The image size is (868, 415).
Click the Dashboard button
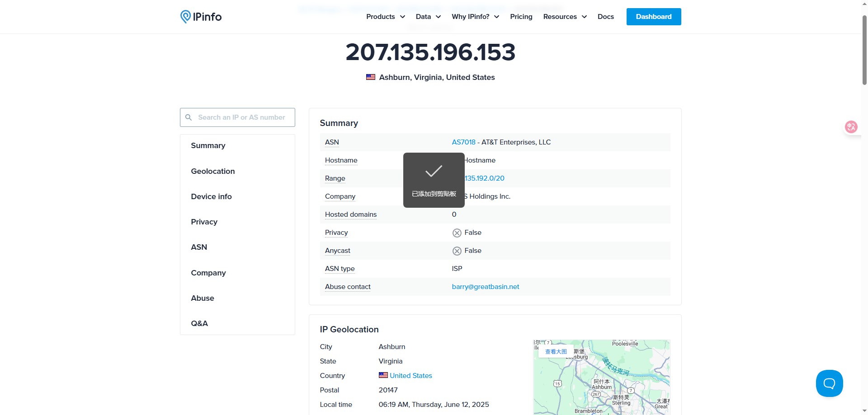[x=654, y=17]
